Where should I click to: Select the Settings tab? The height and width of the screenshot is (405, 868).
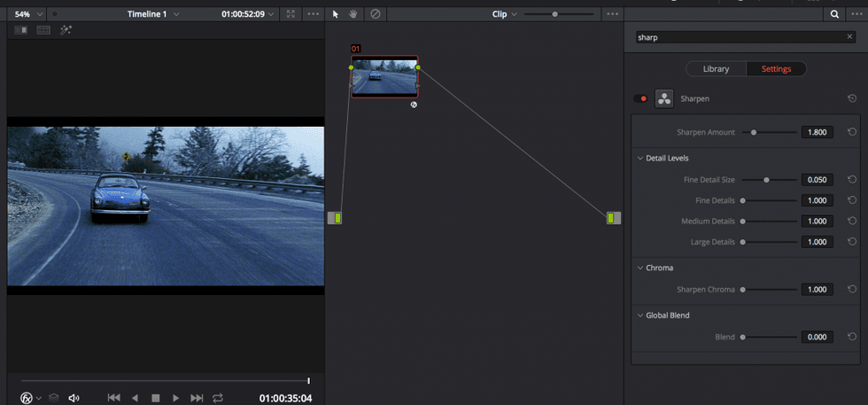tap(776, 69)
